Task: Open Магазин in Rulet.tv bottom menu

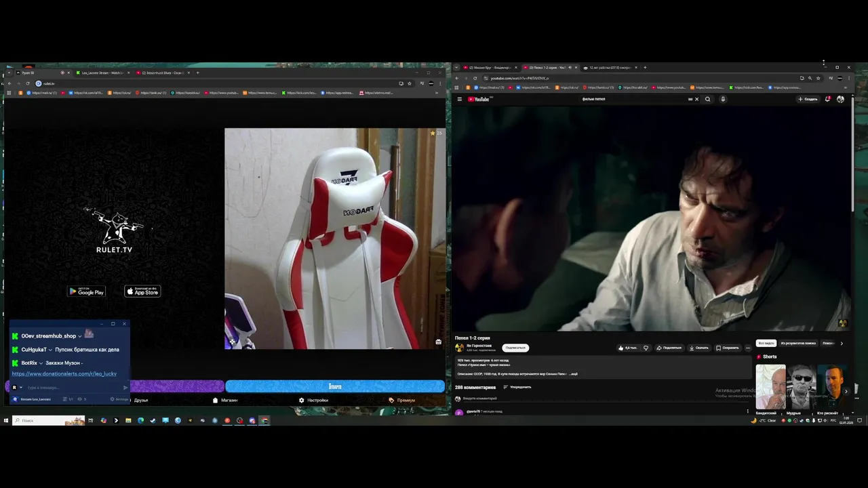Action: coord(225,400)
